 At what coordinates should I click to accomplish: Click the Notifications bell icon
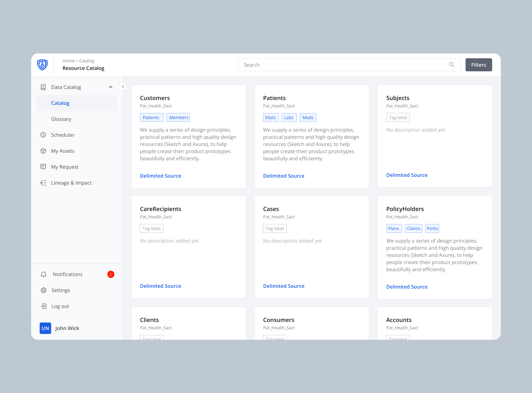[44, 274]
